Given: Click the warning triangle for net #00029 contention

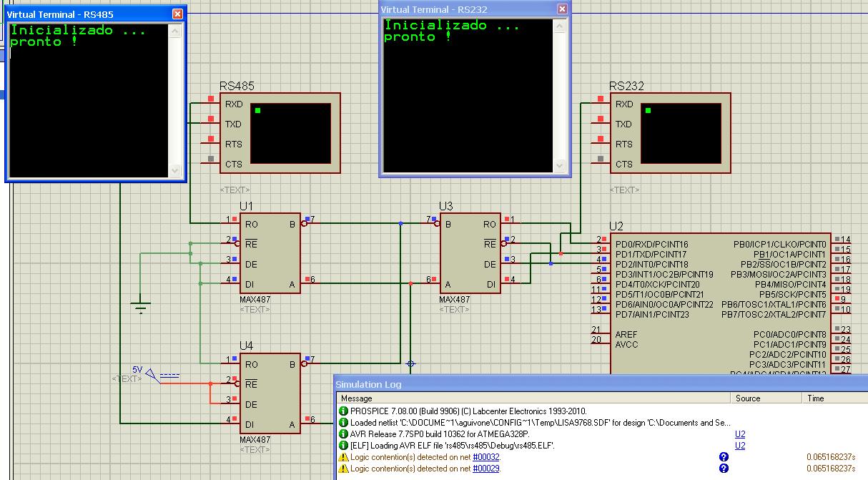Looking at the screenshot, I should tap(342, 468).
